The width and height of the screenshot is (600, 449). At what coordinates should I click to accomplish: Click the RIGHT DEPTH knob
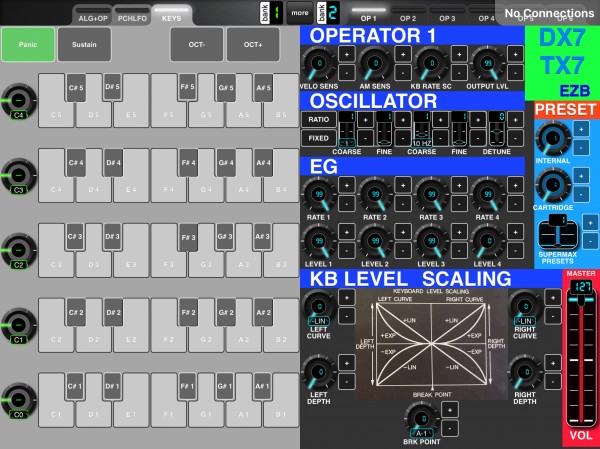click(525, 373)
